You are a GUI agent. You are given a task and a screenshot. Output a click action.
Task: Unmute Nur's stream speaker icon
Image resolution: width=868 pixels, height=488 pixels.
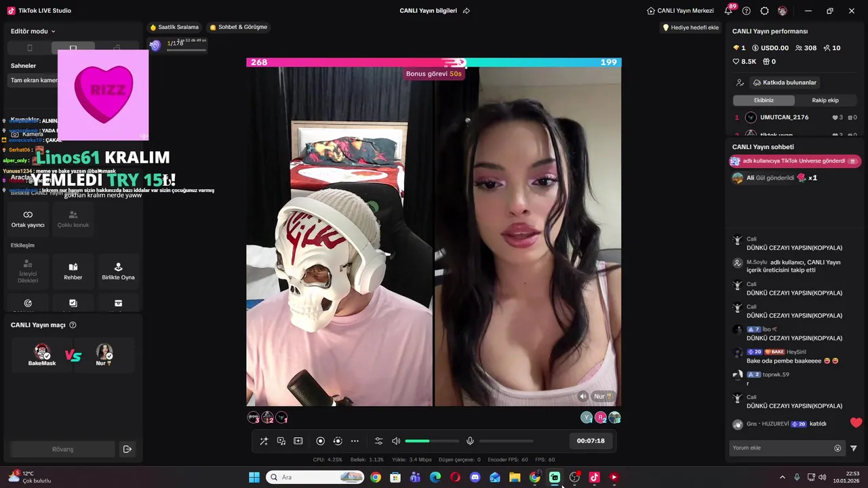pyautogui.click(x=583, y=396)
